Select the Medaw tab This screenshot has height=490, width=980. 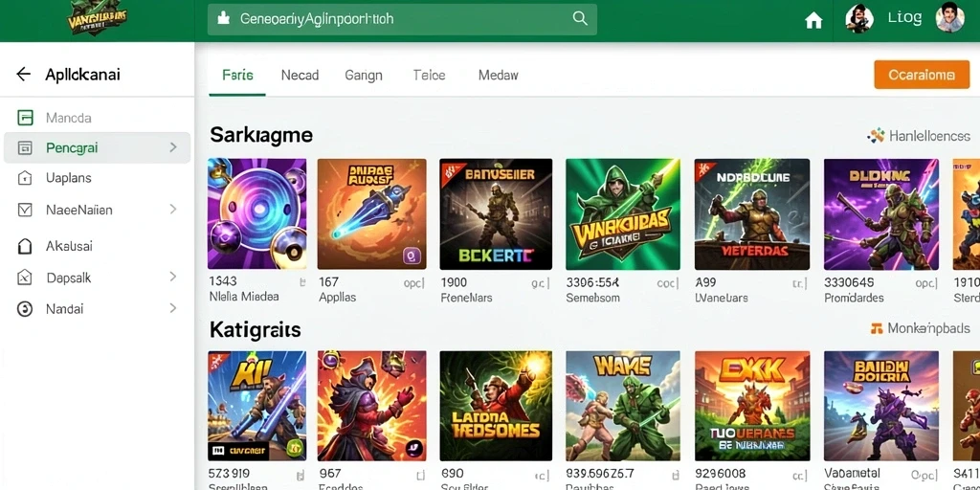(498, 76)
